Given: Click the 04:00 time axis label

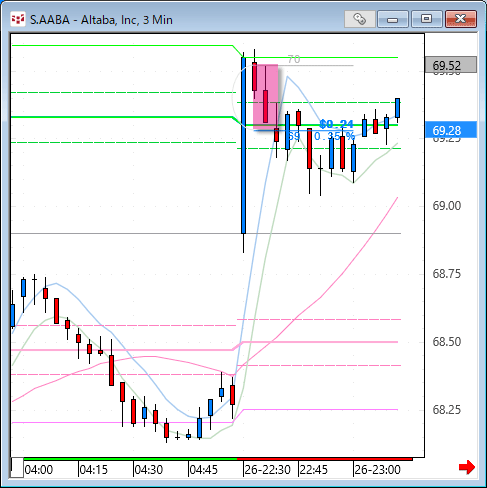Looking at the screenshot, I should coord(39,470).
